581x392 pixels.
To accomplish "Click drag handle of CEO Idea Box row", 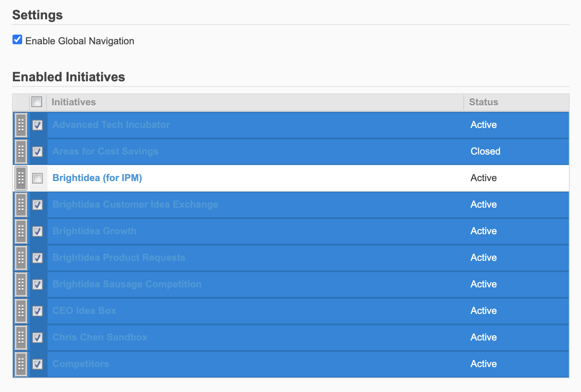I will pyautogui.click(x=21, y=311).
